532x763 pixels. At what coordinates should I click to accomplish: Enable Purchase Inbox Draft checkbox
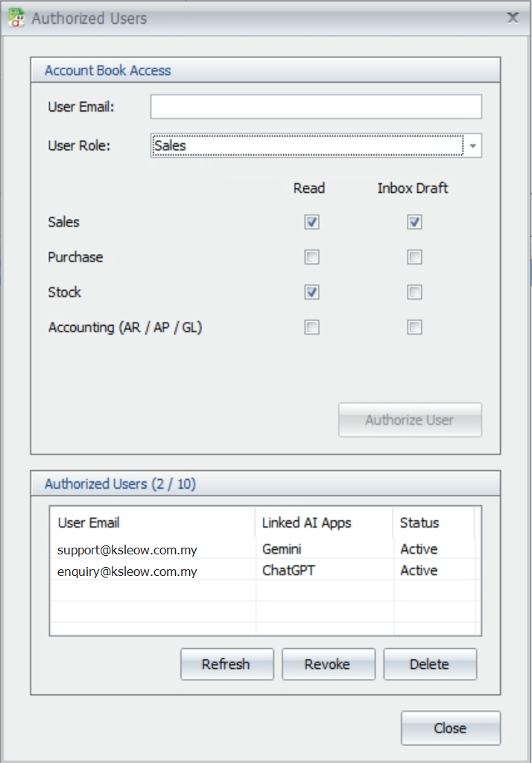[414, 257]
